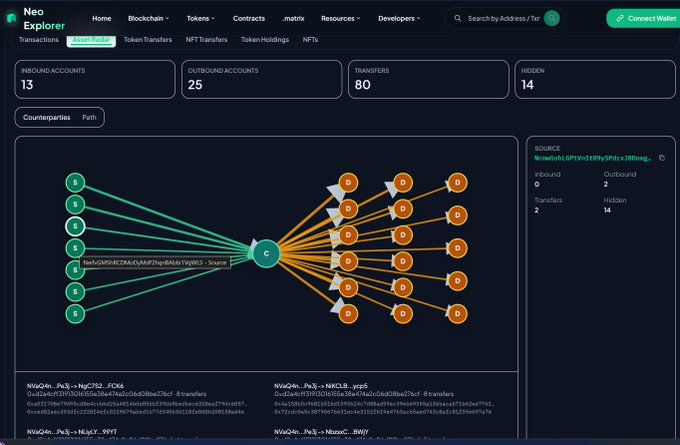
Task: Click the Inbound Accounts 13 card
Action: [x=95, y=79]
